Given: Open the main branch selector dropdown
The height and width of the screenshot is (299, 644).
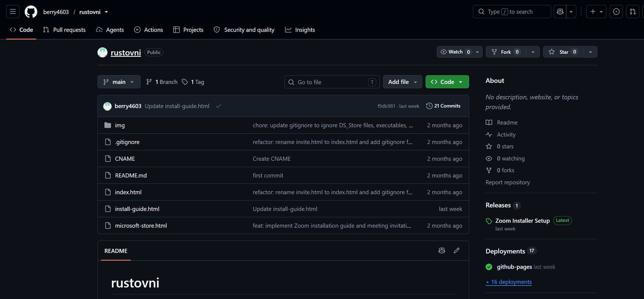Looking at the screenshot, I should click(119, 82).
